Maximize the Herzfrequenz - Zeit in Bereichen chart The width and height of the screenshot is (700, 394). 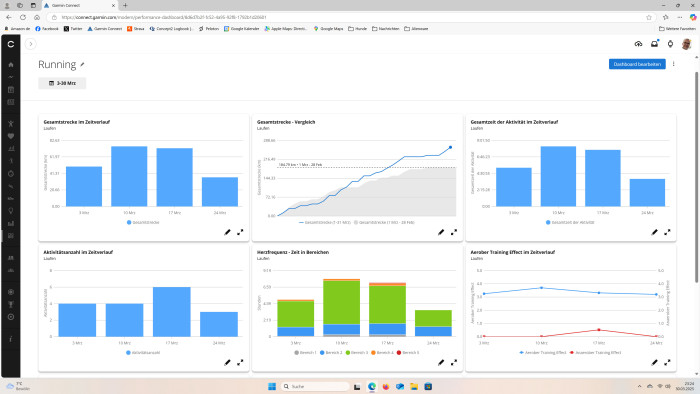click(x=454, y=362)
